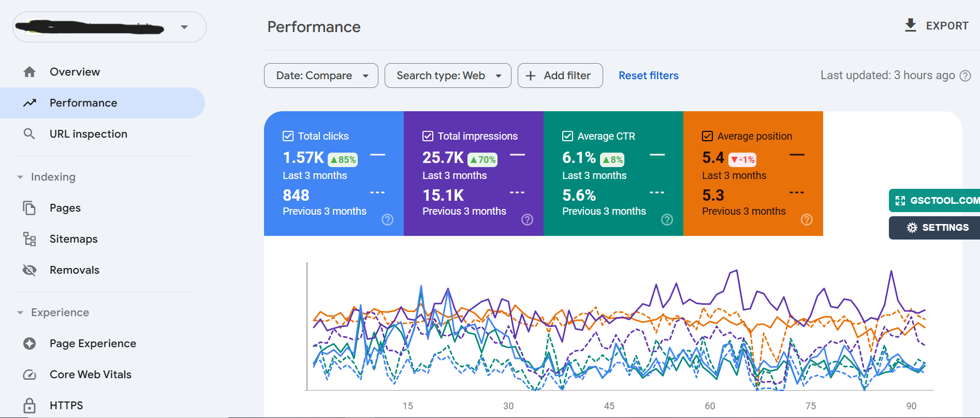
Task: Open Pages under Indexing
Action: point(65,208)
